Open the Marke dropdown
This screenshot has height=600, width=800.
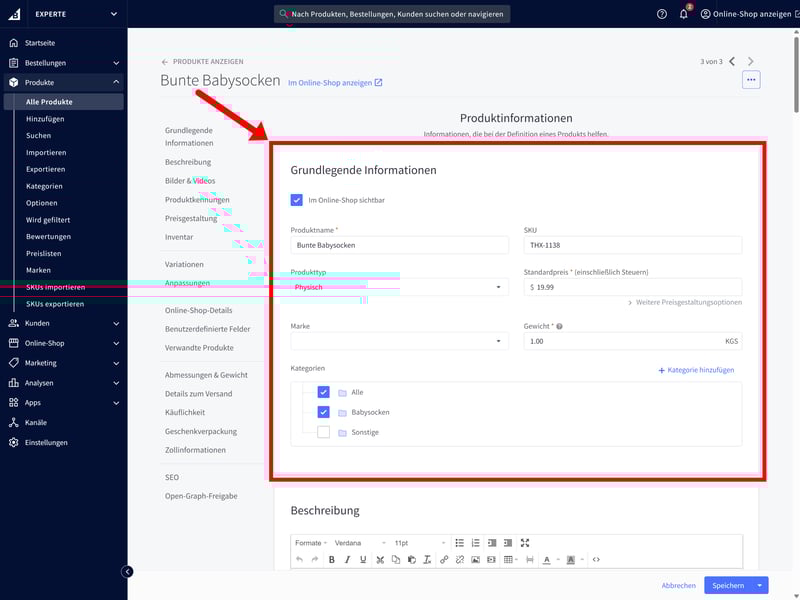tap(399, 341)
